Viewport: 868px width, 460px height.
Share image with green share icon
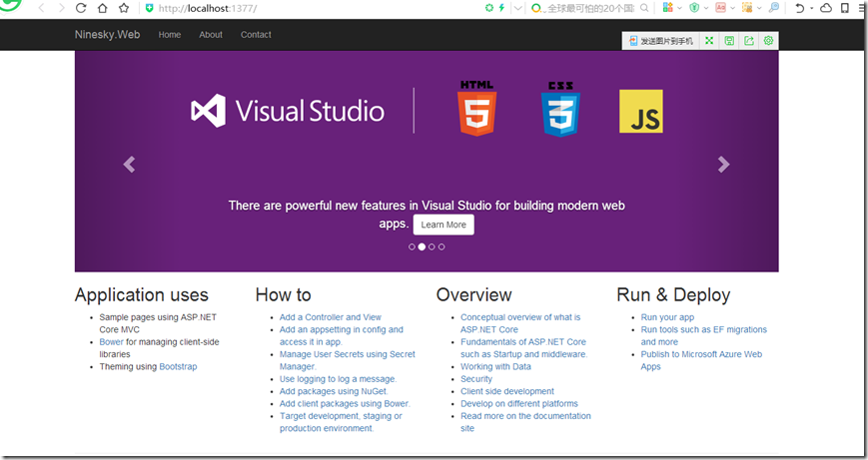tap(749, 40)
